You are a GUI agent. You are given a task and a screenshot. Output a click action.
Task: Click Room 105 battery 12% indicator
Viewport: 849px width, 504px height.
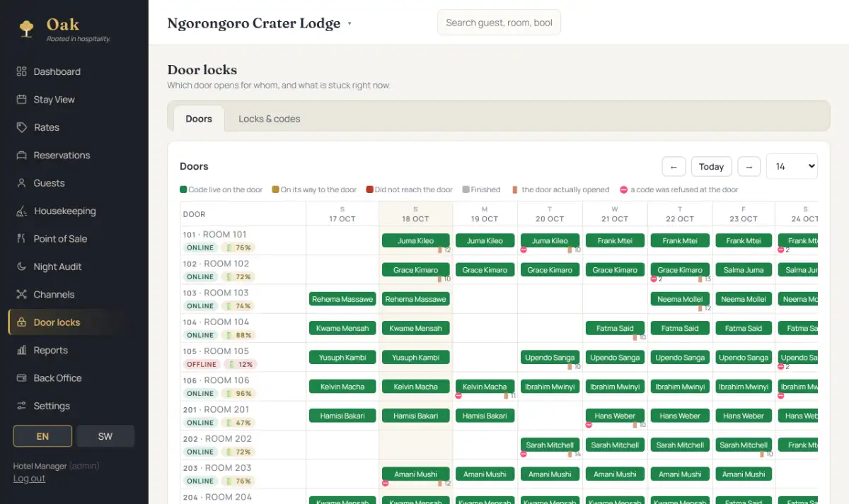(x=241, y=364)
